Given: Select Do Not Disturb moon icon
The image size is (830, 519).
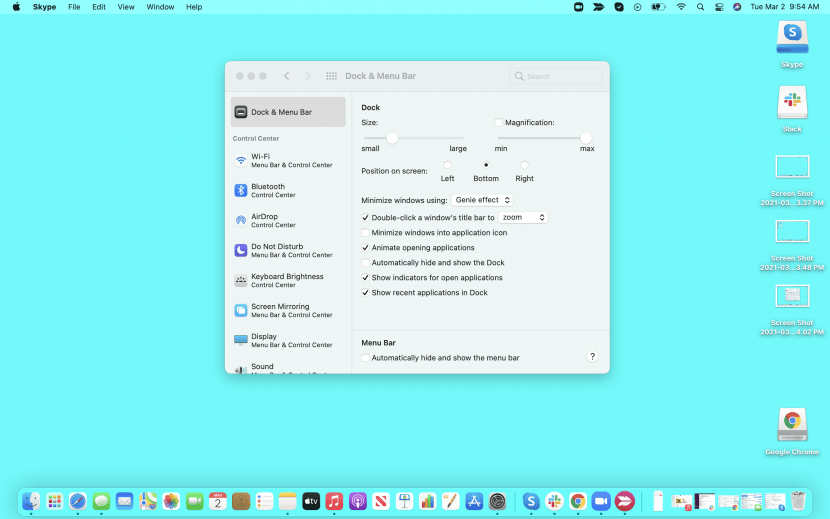Looking at the screenshot, I should pos(241,250).
